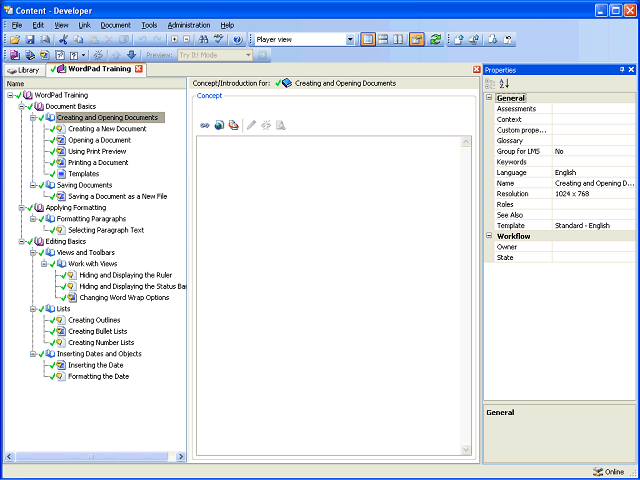Toggle the Properties pane toolbar button

[x=417, y=40]
